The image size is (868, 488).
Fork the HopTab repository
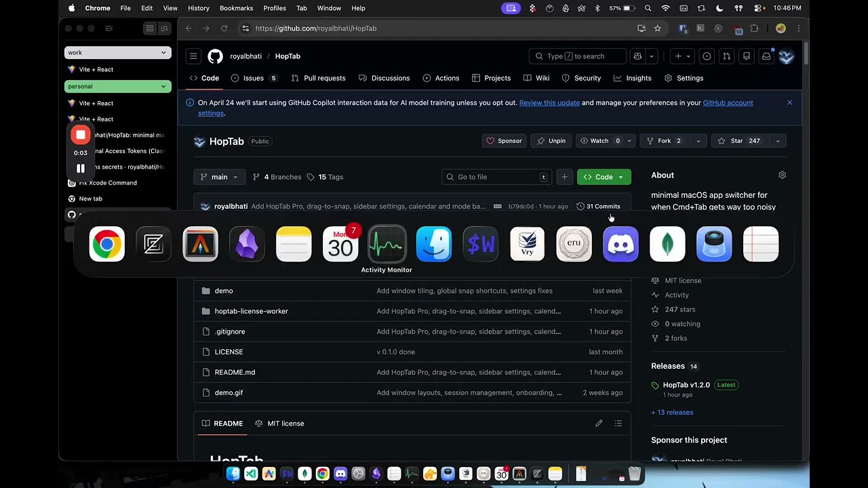(x=665, y=141)
